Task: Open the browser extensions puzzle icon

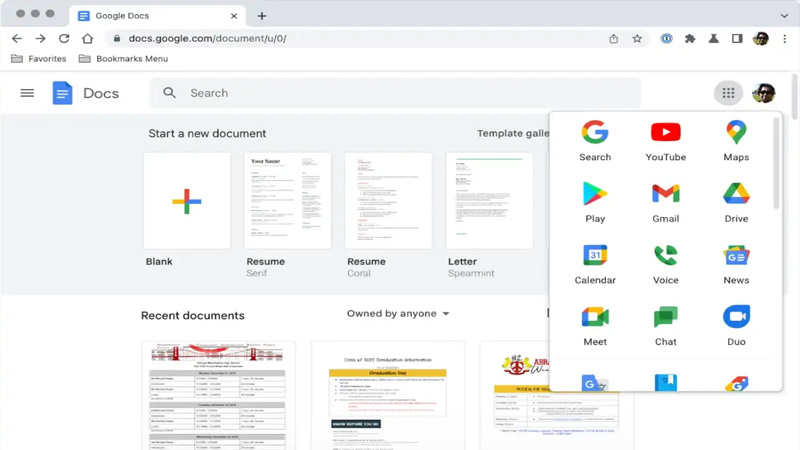Action: pyautogui.click(x=690, y=38)
